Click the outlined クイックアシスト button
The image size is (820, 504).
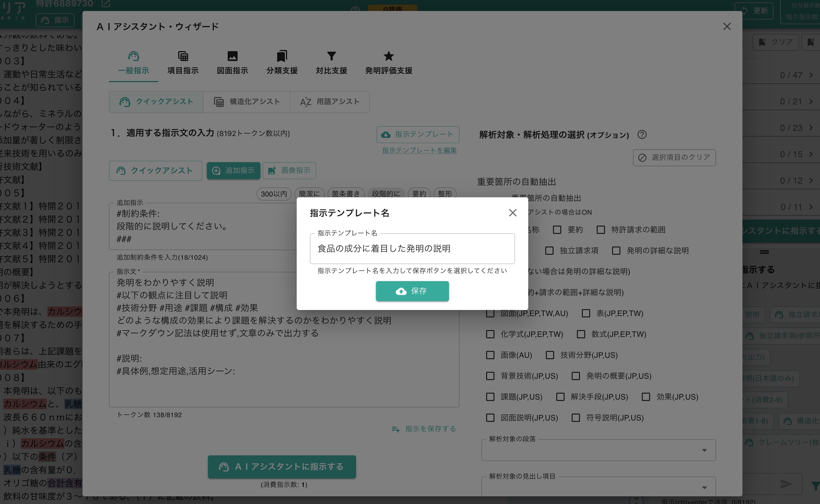click(x=155, y=171)
